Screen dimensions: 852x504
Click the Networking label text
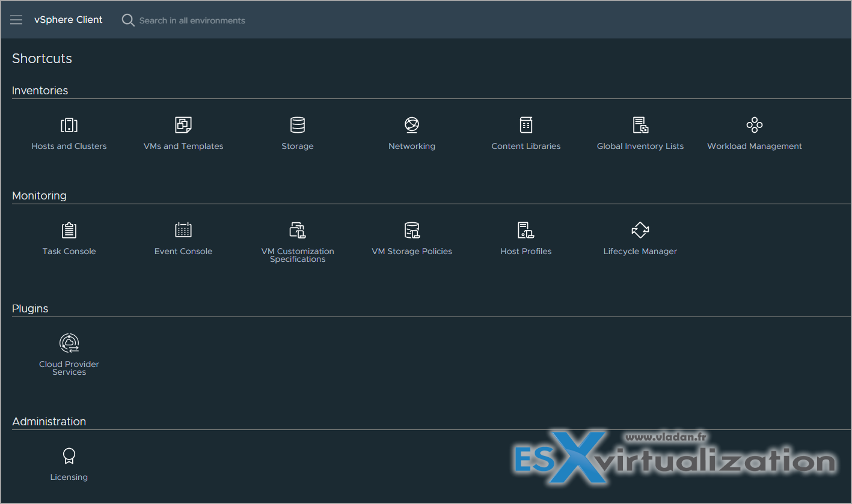412,146
